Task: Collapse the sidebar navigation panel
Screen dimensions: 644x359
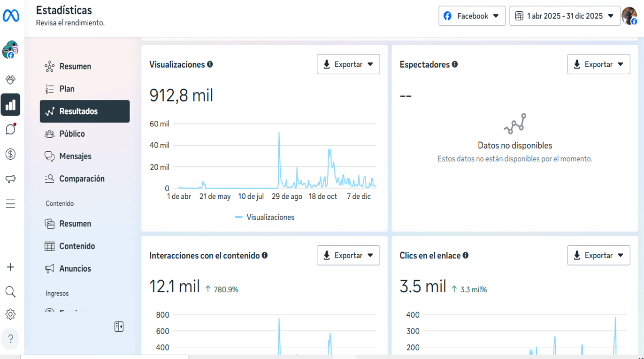Action: 119,327
